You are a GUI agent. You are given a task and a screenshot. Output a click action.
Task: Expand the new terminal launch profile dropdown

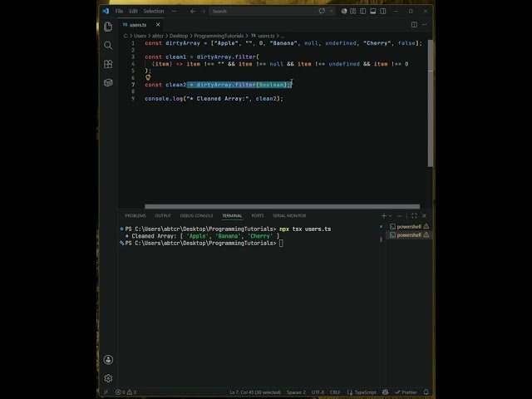390,216
